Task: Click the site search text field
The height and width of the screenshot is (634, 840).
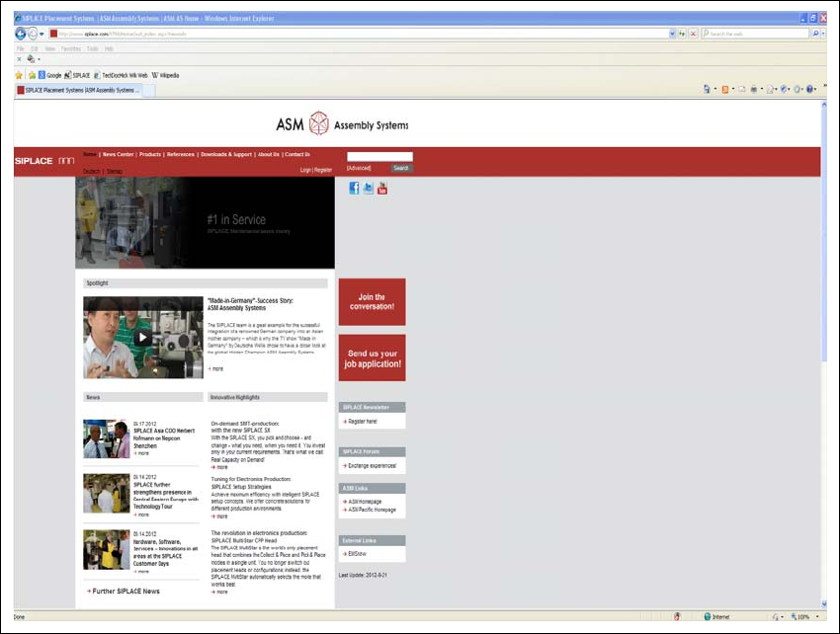Action: 379,156
